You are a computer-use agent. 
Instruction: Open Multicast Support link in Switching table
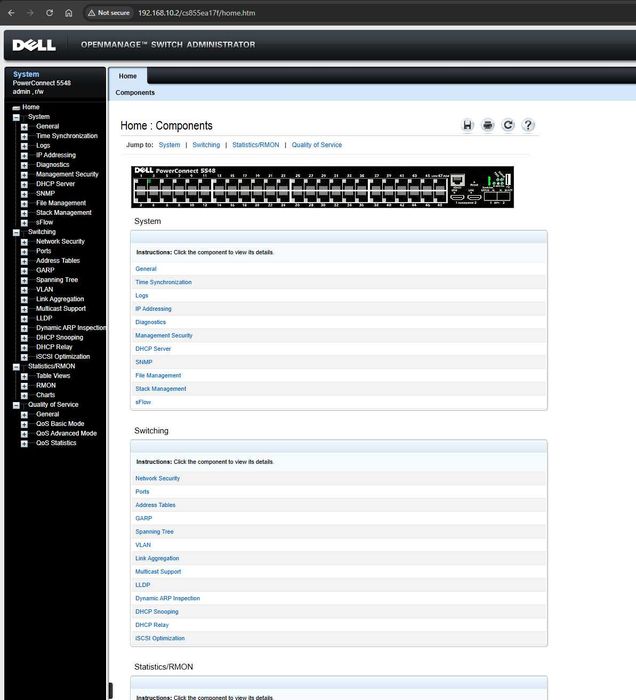pos(158,571)
